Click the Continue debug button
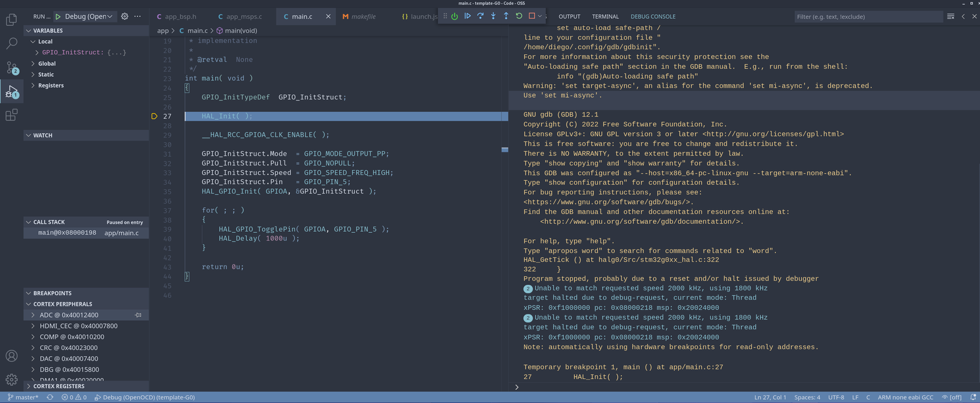This screenshot has height=403, width=980. tap(467, 16)
